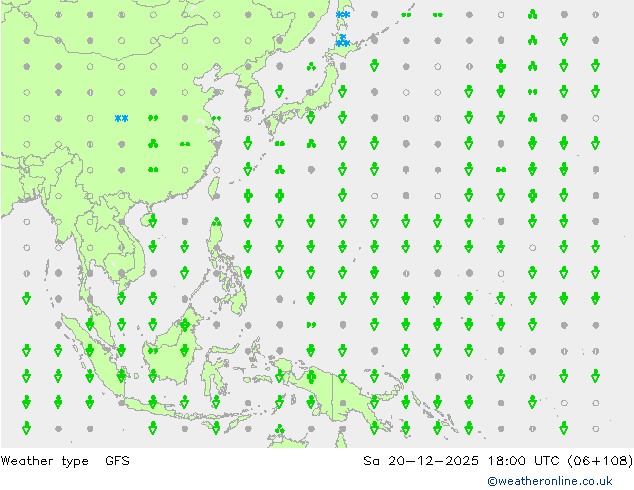634x490 pixels.
Task: Open the weatheronline.co.uk copyright link
Action: click(x=549, y=481)
